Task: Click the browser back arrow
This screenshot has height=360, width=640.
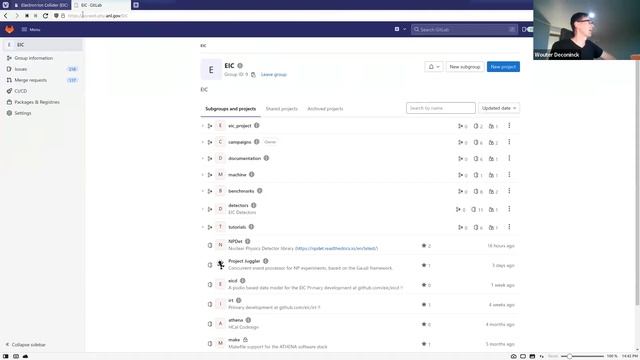Action: (6, 16)
